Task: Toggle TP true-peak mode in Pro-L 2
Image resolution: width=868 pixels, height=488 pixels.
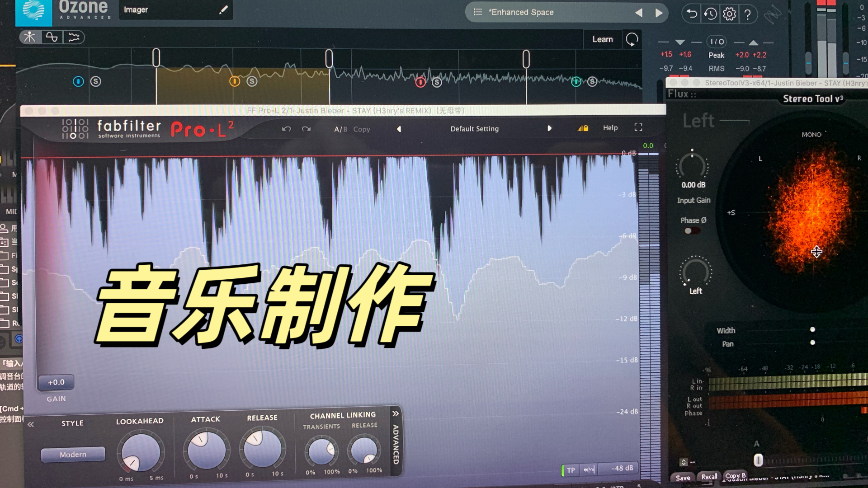Action: [571, 470]
